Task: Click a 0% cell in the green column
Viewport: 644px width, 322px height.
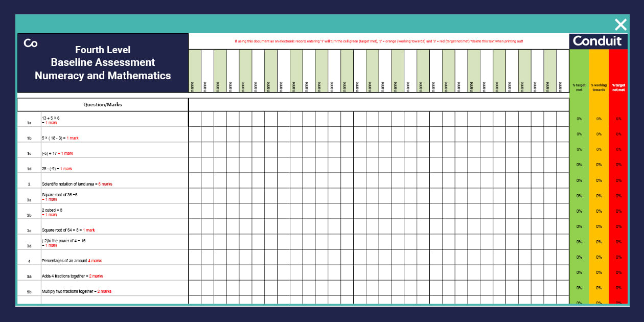Action: [x=580, y=119]
